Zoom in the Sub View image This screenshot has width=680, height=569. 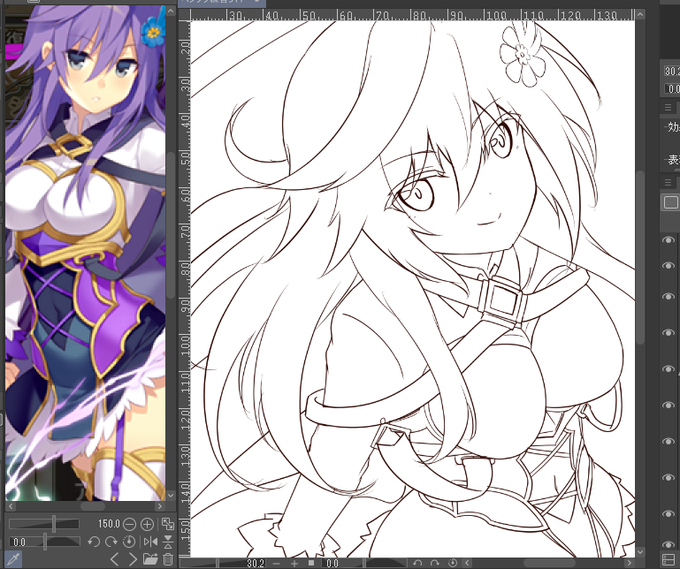tap(147, 524)
